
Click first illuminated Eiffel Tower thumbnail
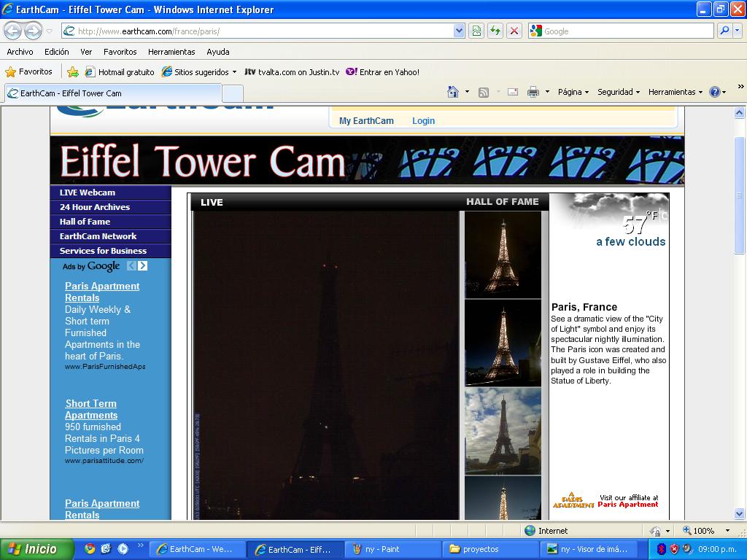click(503, 254)
